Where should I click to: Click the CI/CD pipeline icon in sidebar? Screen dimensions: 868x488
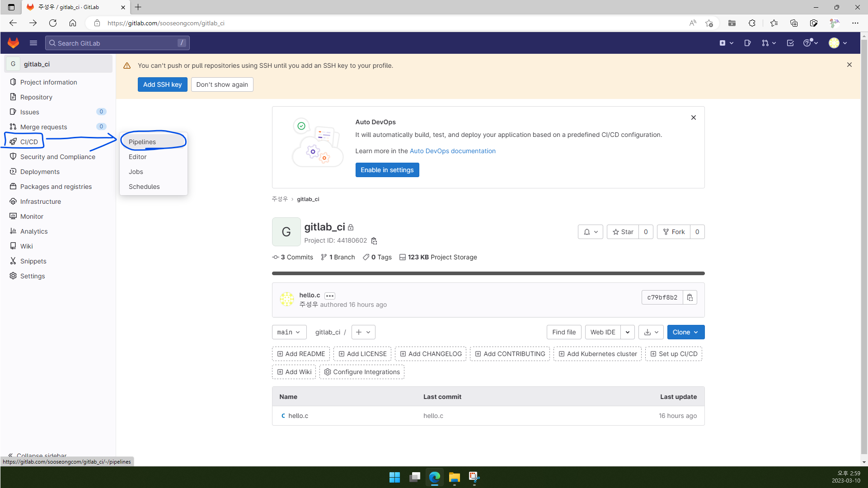pyautogui.click(x=13, y=141)
